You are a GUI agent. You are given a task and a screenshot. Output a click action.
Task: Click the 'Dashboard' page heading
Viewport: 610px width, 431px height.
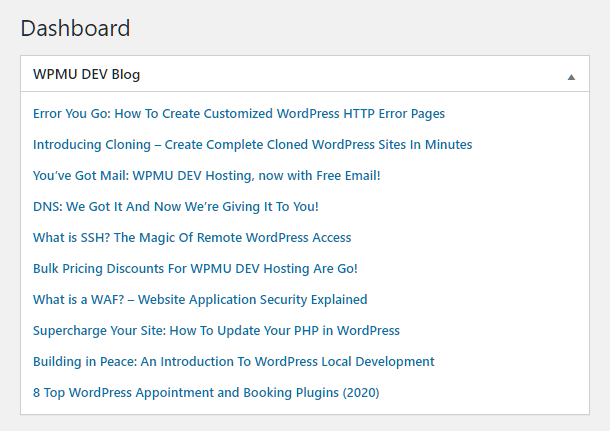tap(75, 28)
